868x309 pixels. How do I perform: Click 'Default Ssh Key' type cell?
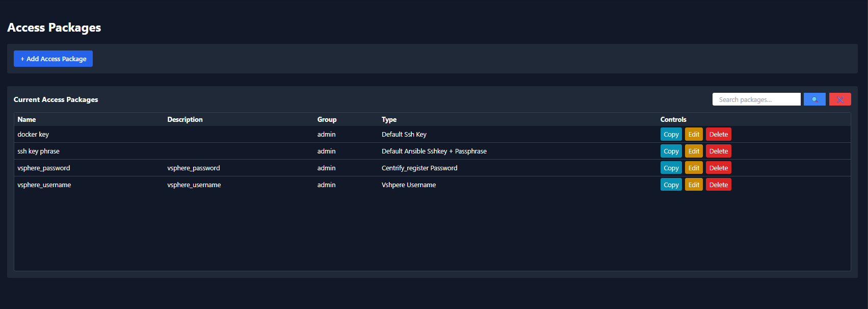tap(404, 134)
